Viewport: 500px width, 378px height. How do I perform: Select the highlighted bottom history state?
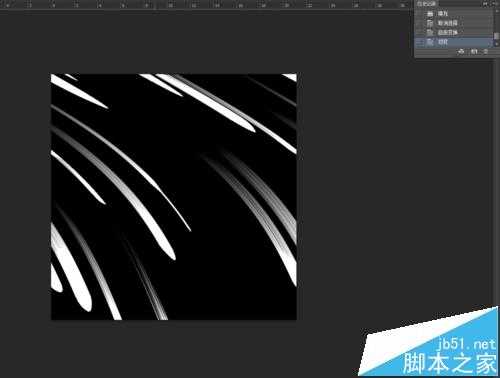(x=453, y=42)
